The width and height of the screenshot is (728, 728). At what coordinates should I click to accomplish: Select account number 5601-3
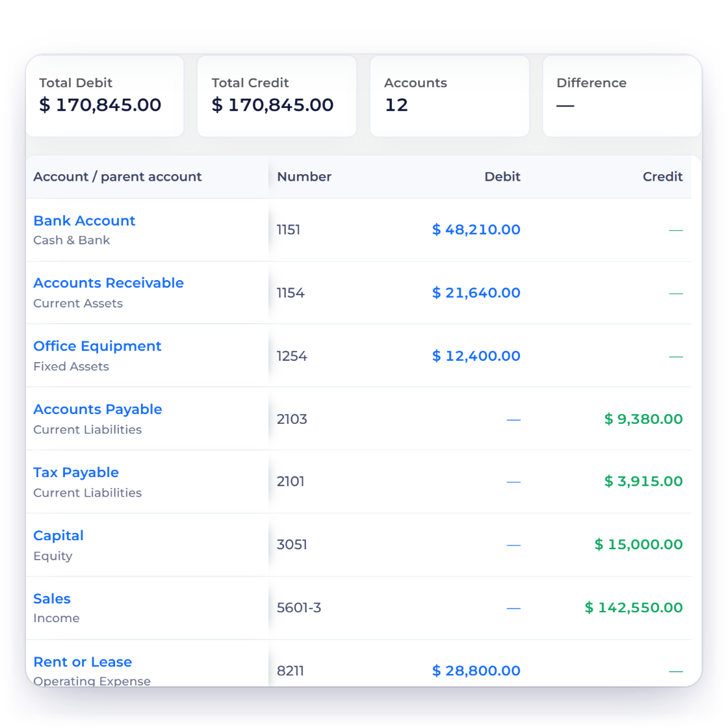pos(299,608)
